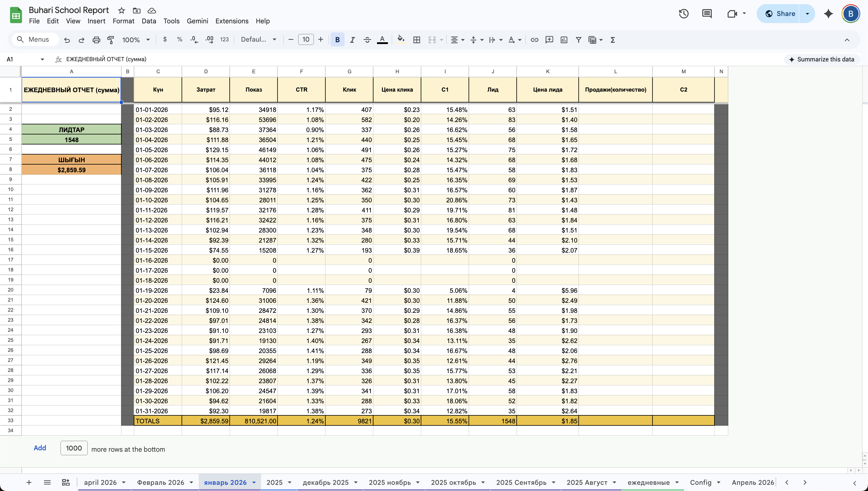Toggle italic formatting

pos(353,40)
